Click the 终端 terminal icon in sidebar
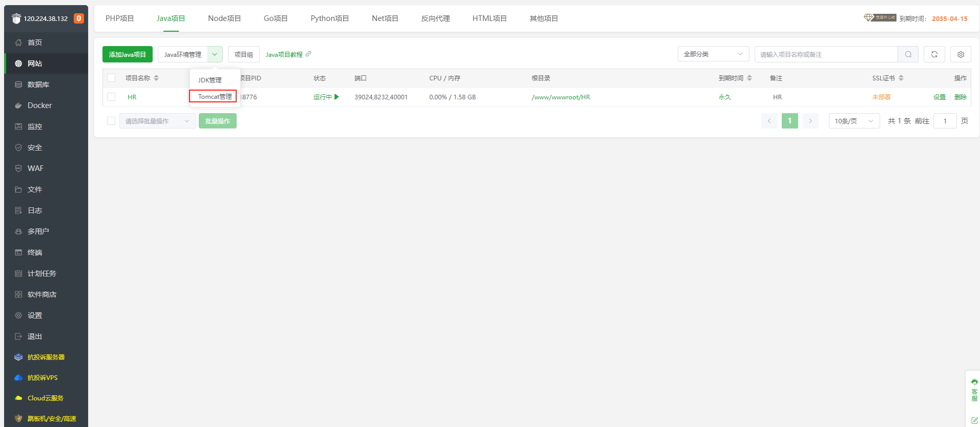980x427 pixels. click(18, 252)
